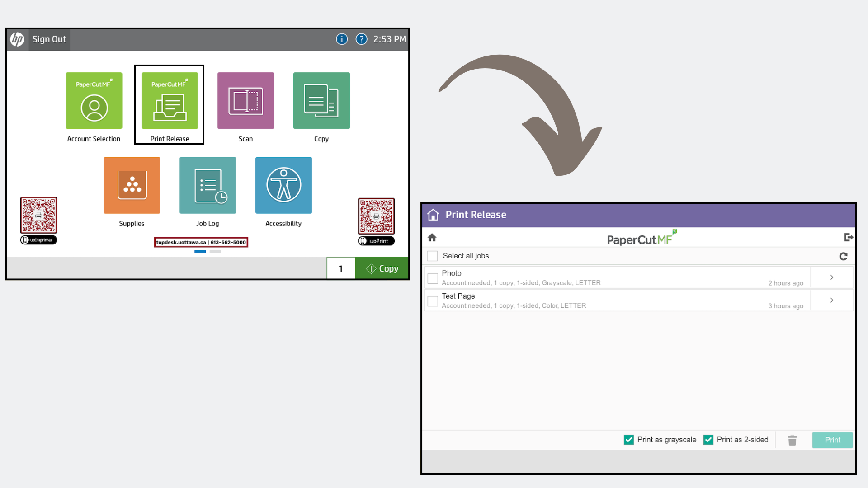Viewport: 868px width, 488px height.
Task: Click the black home icon below the header
Action: 432,237
